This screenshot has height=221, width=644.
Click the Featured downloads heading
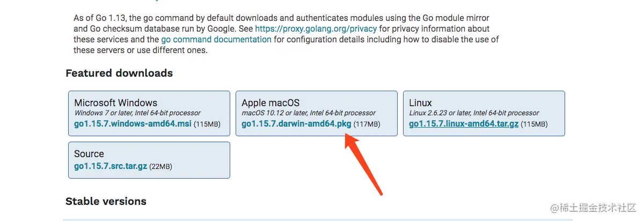point(119,73)
